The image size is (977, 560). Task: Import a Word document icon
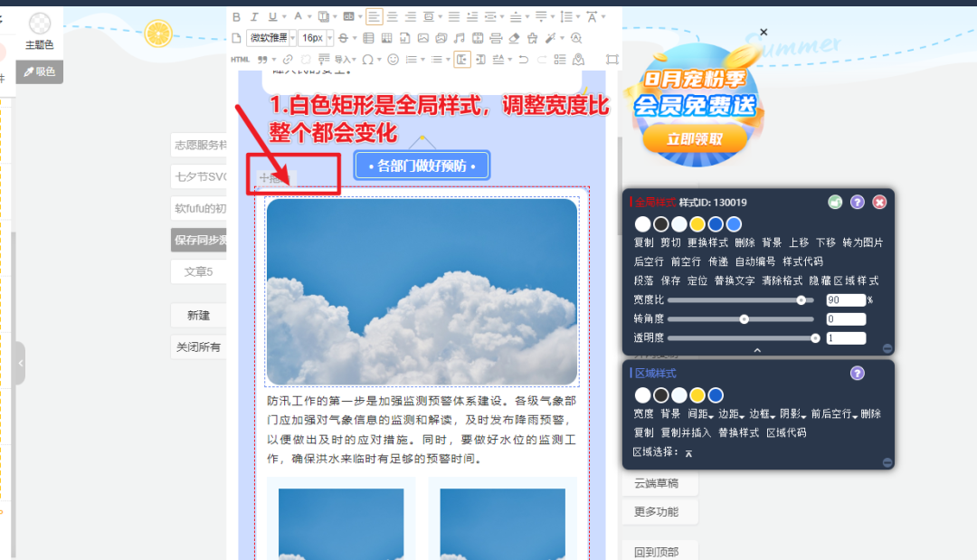point(405,38)
